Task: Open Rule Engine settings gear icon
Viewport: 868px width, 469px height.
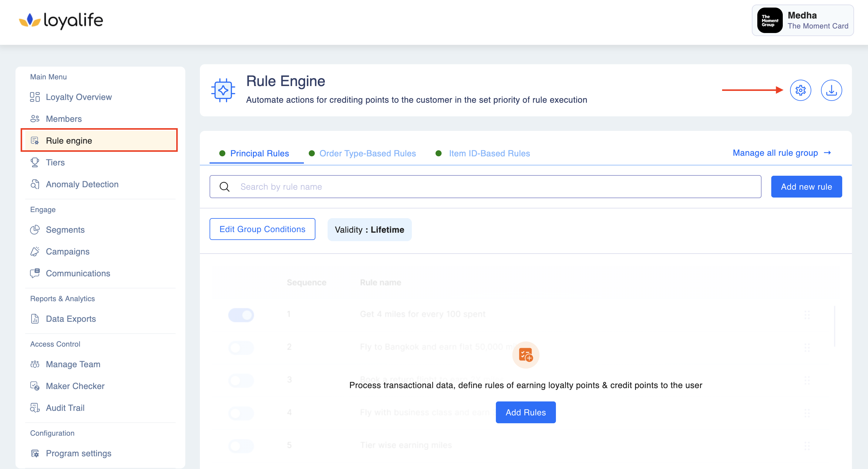Action: tap(800, 90)
